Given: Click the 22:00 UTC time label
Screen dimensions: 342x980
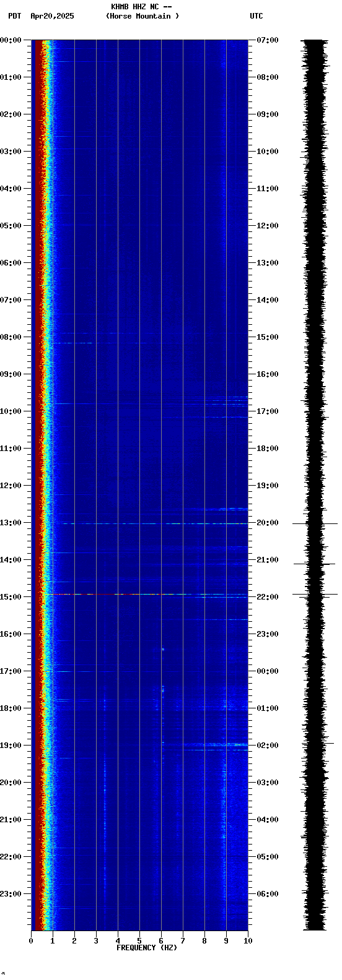Looking at the screenshot, I should coord(268,597).
